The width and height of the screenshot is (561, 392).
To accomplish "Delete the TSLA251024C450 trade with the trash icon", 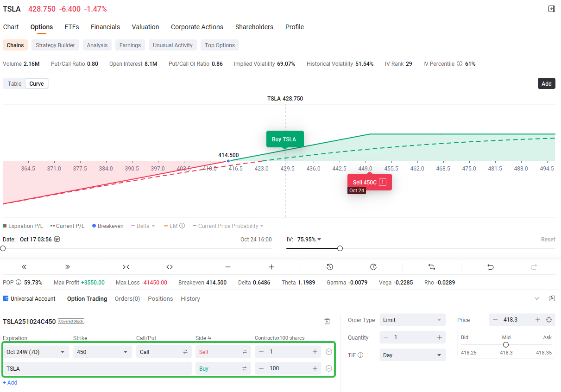I will tap(327, 321).
